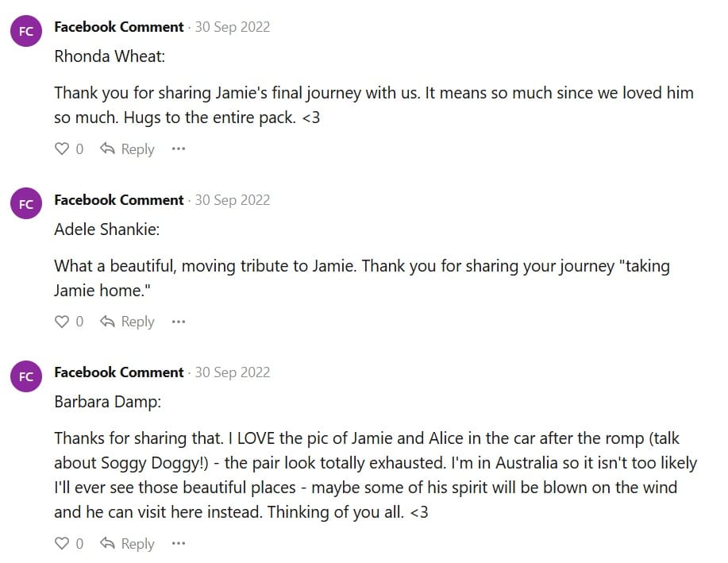This screenshot has height=563, width=728.
Task: Open Facebook Comment author above Rhonda Wheat
Action: pos(118,27)
